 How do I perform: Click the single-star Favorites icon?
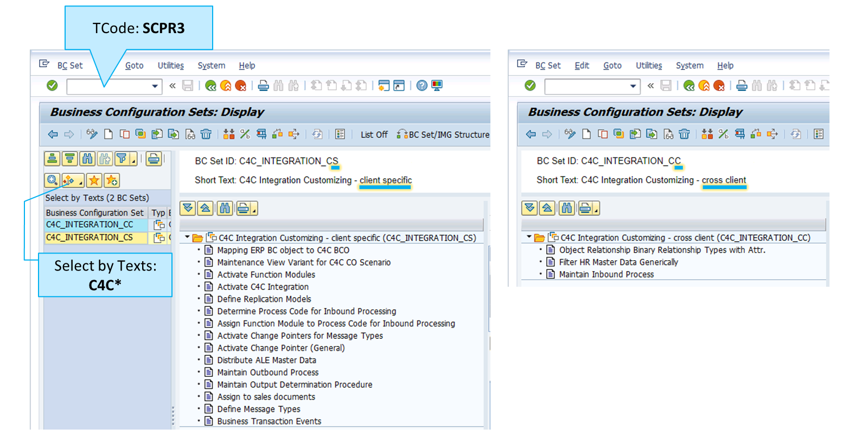tap(94, 180)
